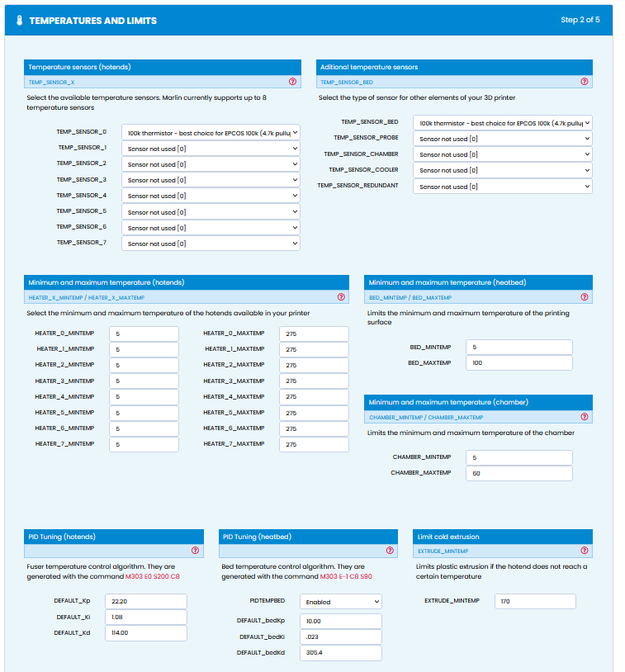Click the HEATER_2_MAXTEMP input field
The image size is (625, 672).
click(x=315, y=365)
